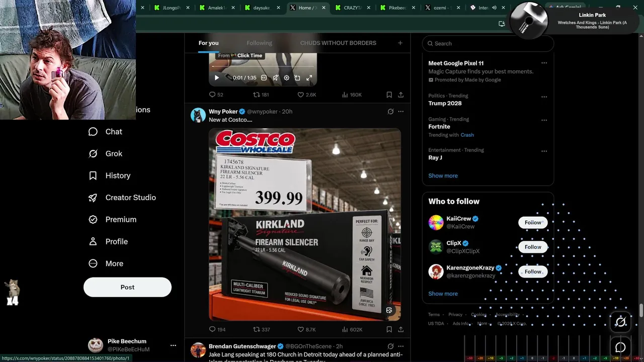Open the floating chat messages button
The image size is (644, 362).
coord(620,347)
